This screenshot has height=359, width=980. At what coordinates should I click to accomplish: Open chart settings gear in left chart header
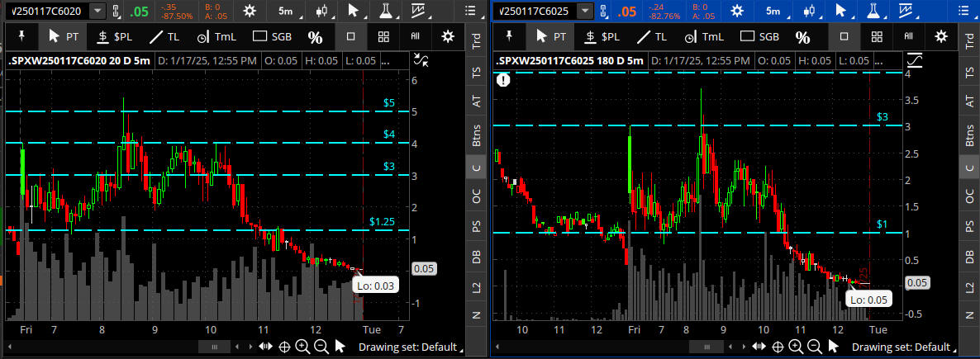pos(246,11)
